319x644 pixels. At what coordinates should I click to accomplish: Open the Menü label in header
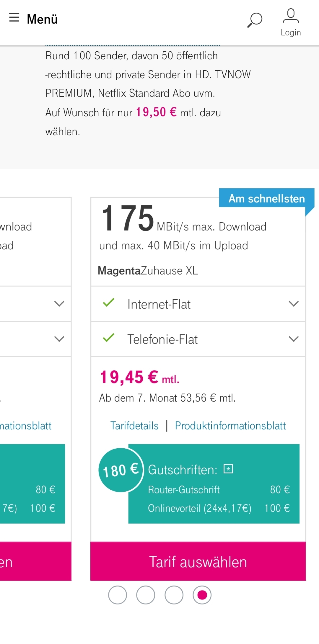coord(42,19)
